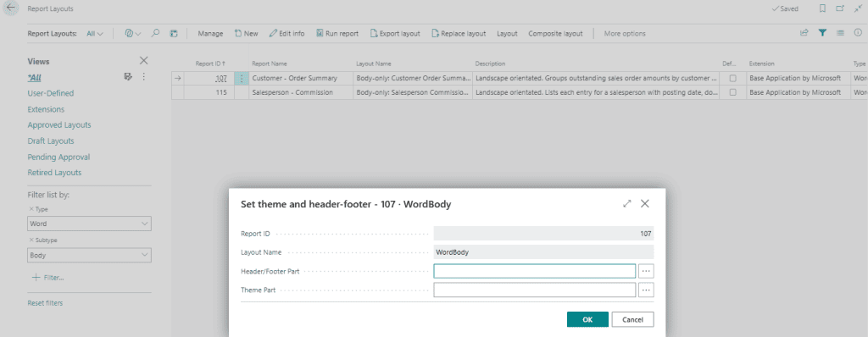Click Body-only: Salesperson Commission layout name cell

(413, 93)
